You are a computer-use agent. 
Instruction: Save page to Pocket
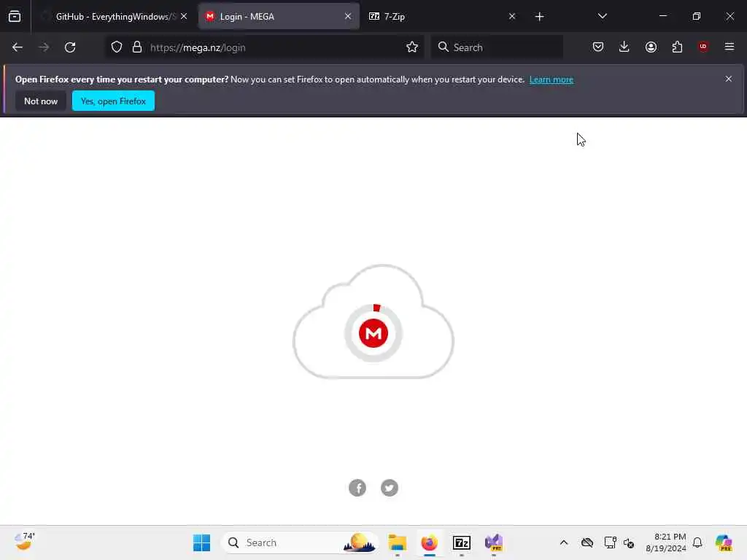tap(598, 47)
